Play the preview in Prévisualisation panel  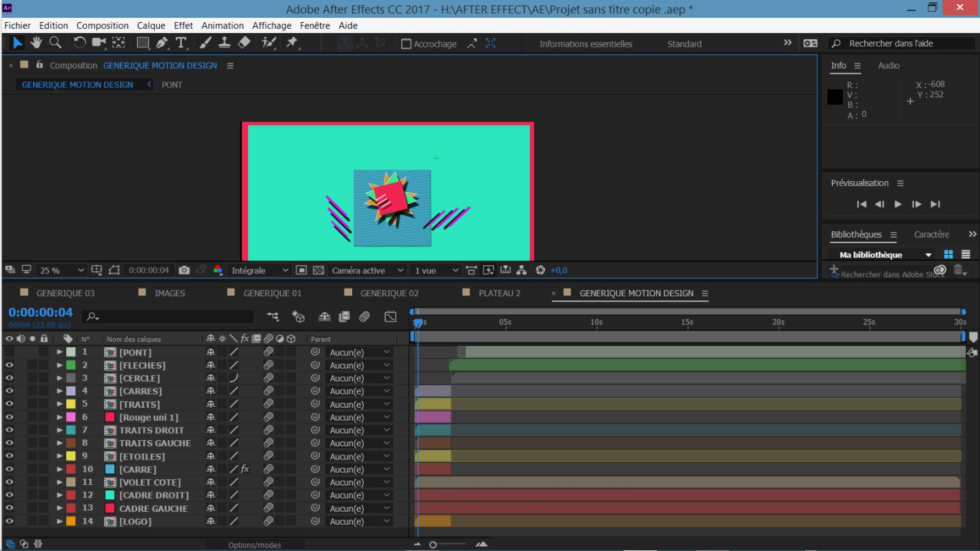tap(897, 204)
